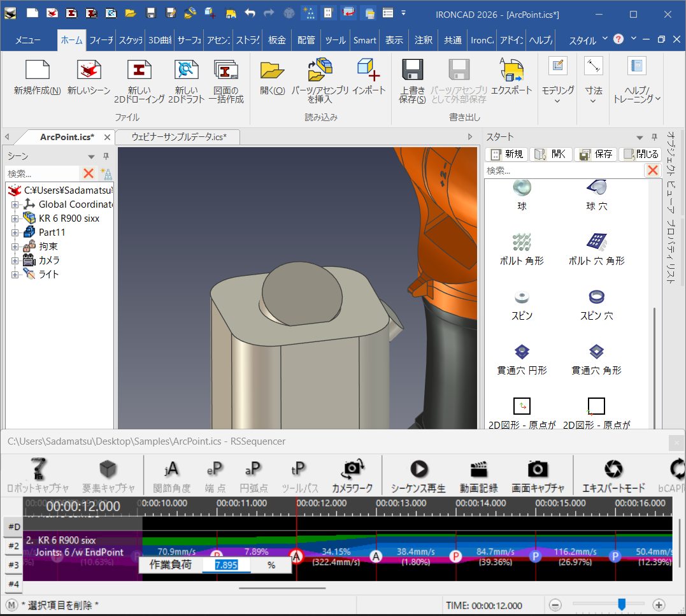The image size is (686, 616).
Task: Click the timeline zoom slider handle
Action: click(622, 604)
